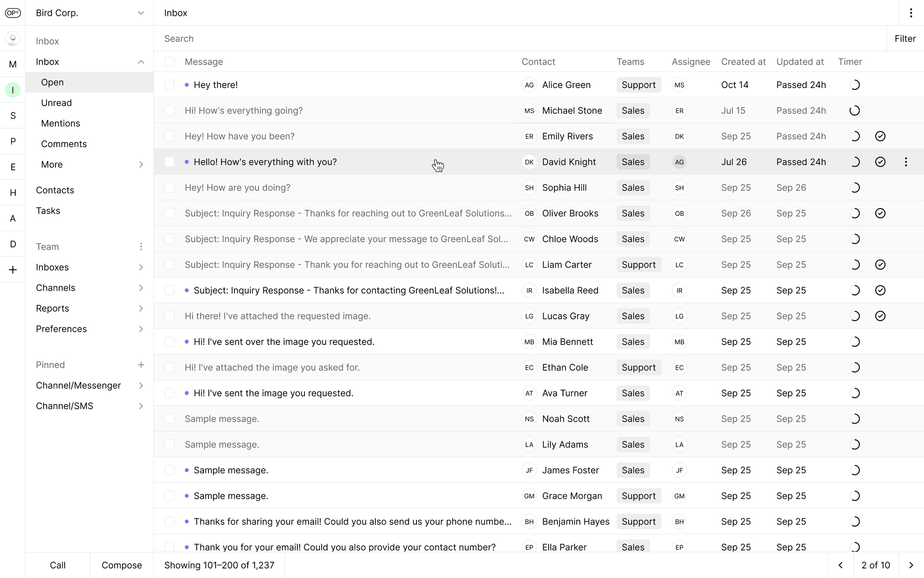Go to next page with right arrow

(x=910, y=565)
